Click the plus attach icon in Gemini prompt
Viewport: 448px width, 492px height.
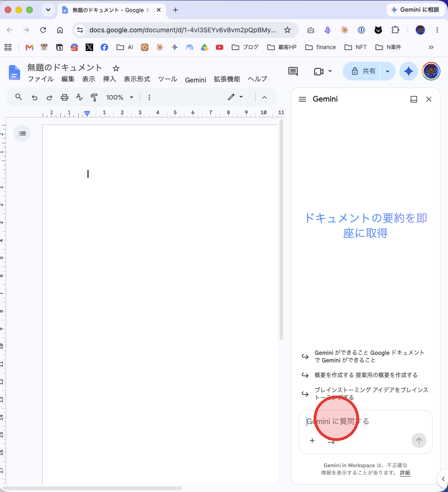pos(312,441)
